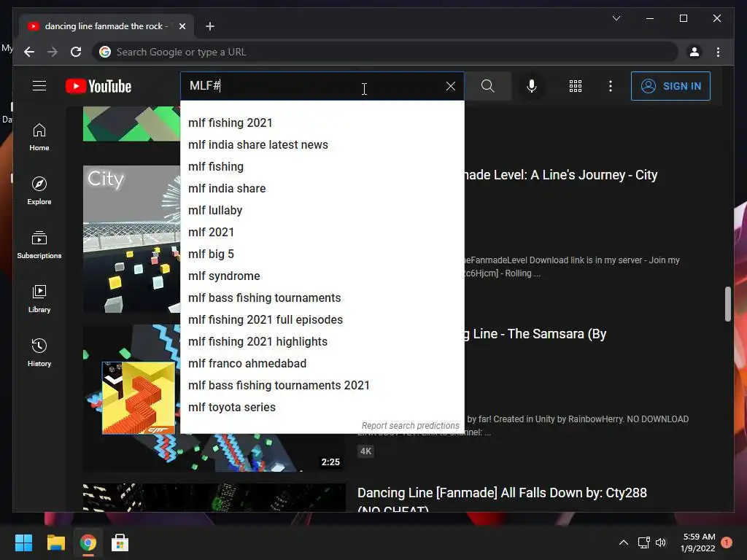The width and height of the screenshot is (747, 560).
Task: Click the SIGN IN button
Action: pyautogui.click(x=670, y=86)
